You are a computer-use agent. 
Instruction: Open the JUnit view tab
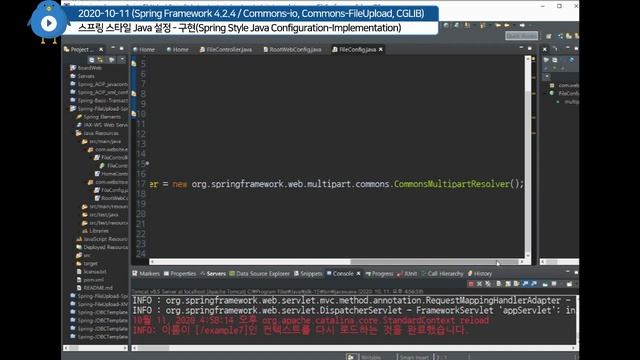coord(407,273)
